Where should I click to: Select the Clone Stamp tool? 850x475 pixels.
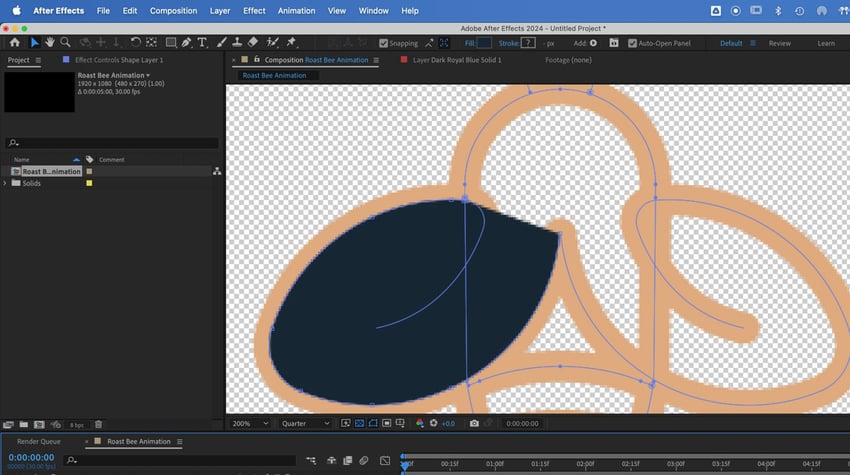click(x=237, y=42)
